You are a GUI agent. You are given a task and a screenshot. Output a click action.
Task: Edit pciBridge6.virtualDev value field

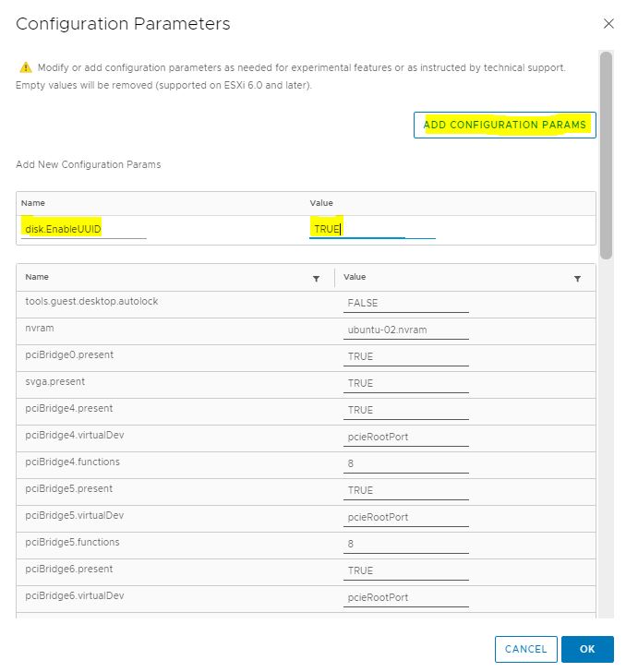[x=405, y=597]
